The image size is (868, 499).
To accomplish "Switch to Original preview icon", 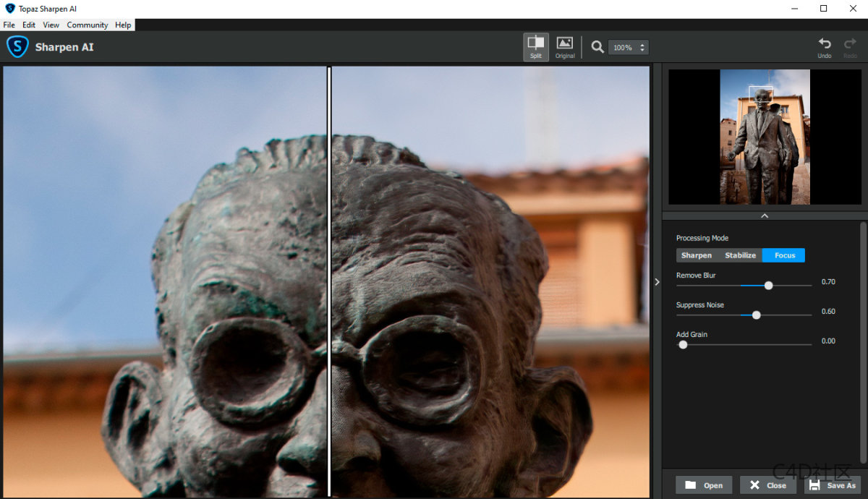I will [x=564, y=46].
